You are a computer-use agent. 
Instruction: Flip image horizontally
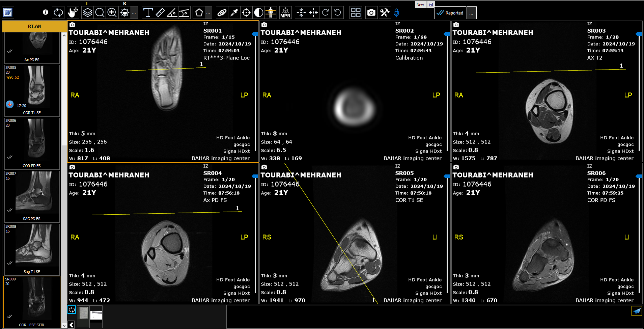[313, 13]
